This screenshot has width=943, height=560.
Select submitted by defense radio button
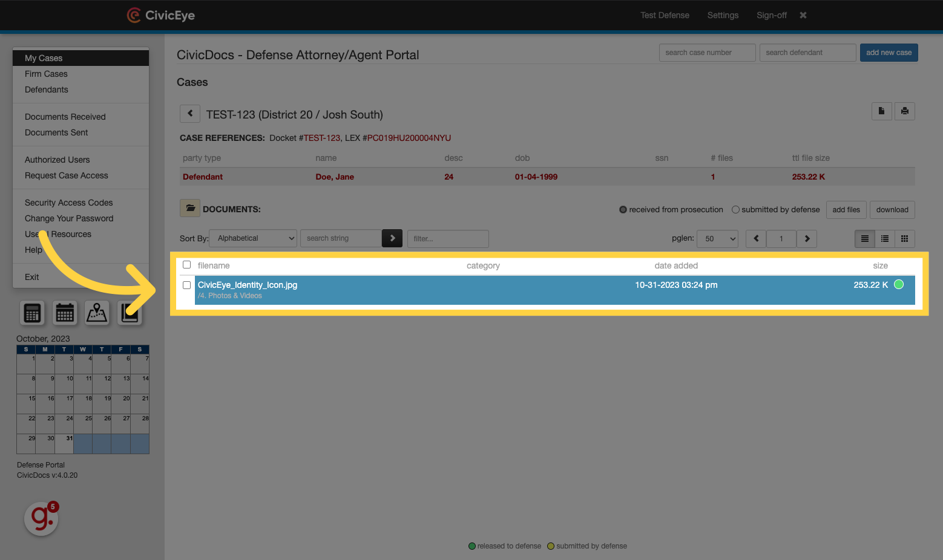tap(735, 210)
